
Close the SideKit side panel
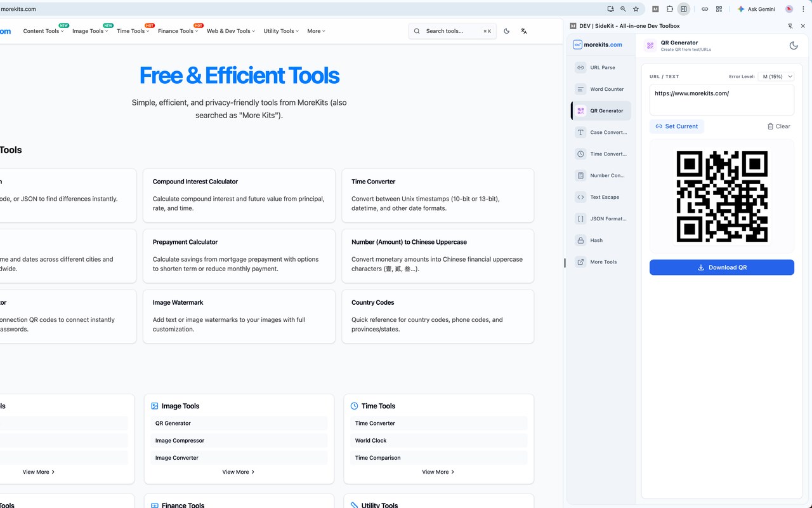[x=802, y=26]
